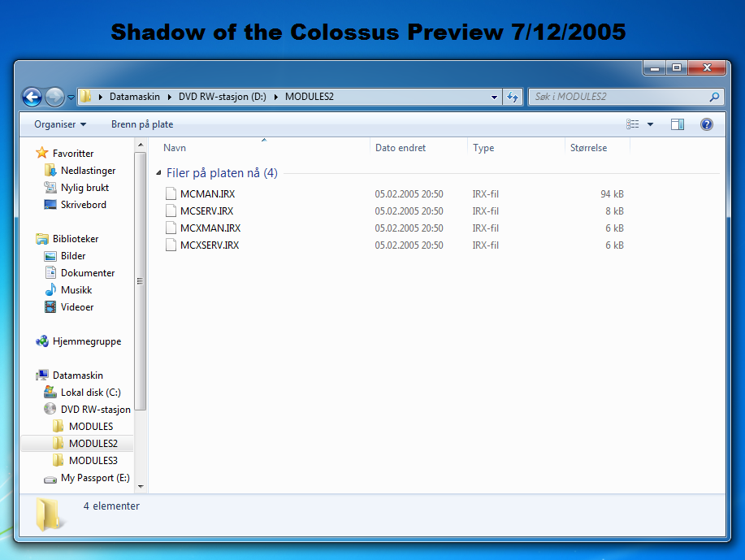Open the Bilder library
This screenshot has height=560, width=745.
pyautogui.click(x=72, y=256)
